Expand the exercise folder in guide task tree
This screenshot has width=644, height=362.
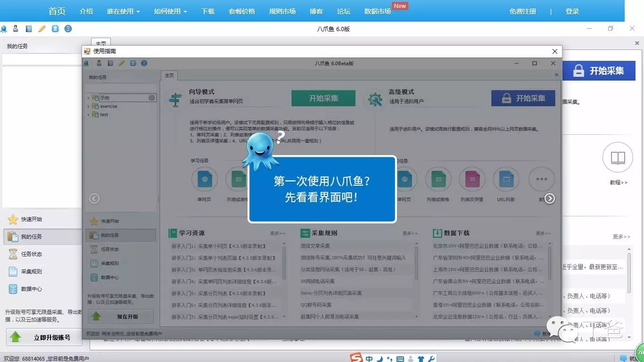click(x=88, y=107)
